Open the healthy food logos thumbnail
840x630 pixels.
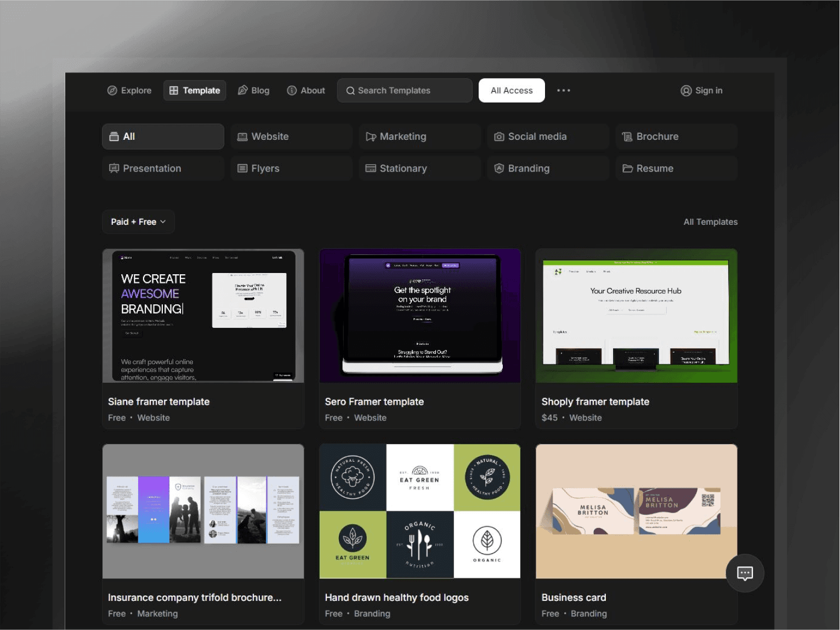419,512
